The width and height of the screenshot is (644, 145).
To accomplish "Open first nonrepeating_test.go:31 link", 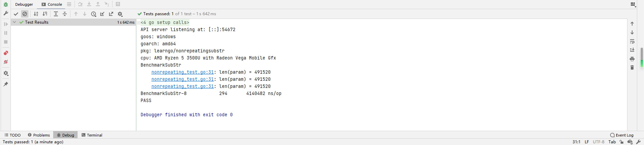I will pyautogui.click(x=183, y=72).
